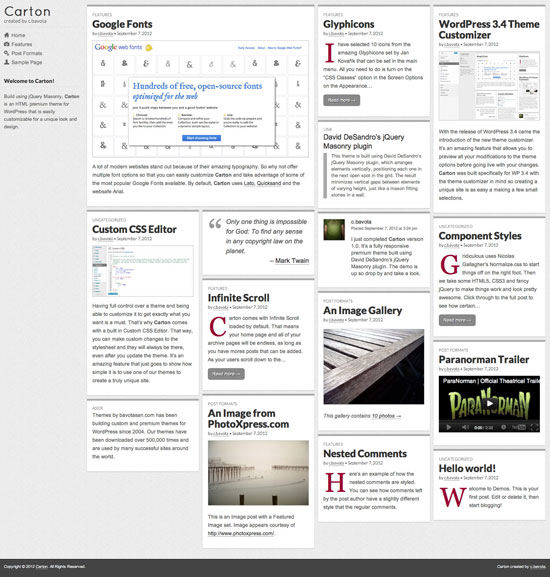Click the foggy pier featured image

coord(258,472)
